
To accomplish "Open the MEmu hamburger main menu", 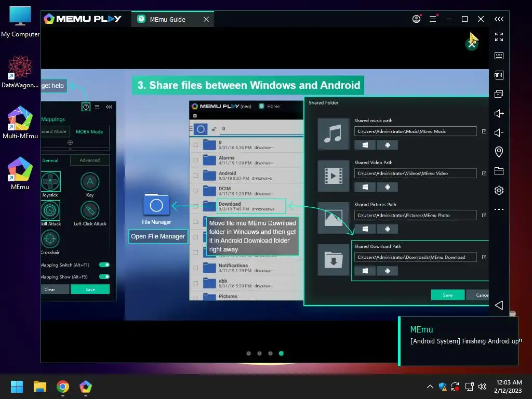I will click(433, 19).
